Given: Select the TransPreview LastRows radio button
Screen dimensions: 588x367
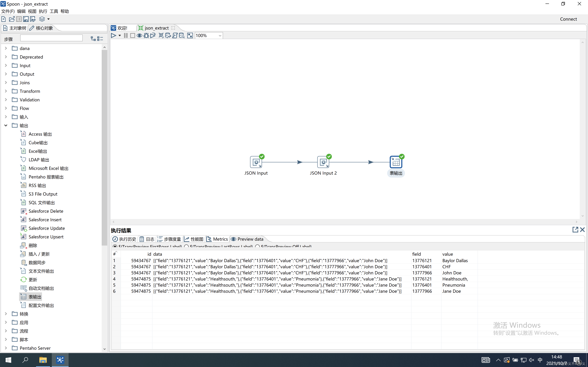Looking at the screenshot, I should point(186,246).
